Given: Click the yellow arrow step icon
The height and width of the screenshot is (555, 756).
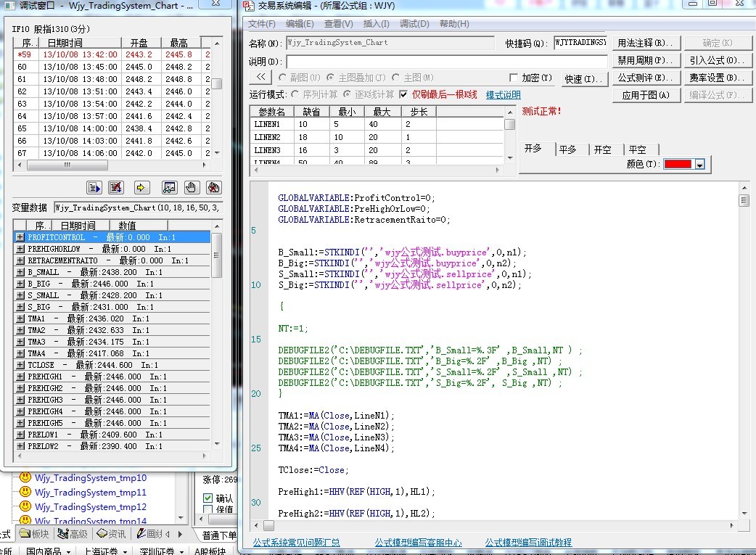Looking at the screenshot, I should [x=142, y=188].
